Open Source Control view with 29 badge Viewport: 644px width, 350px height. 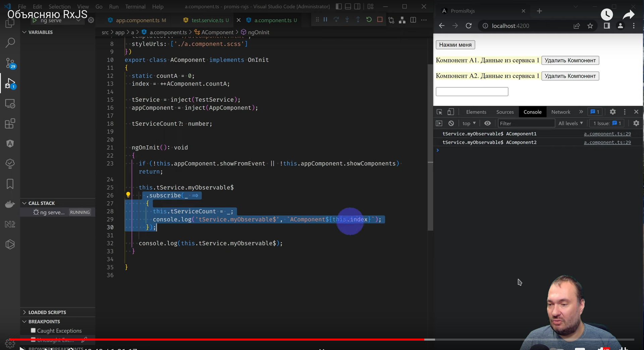click(10, 63)
